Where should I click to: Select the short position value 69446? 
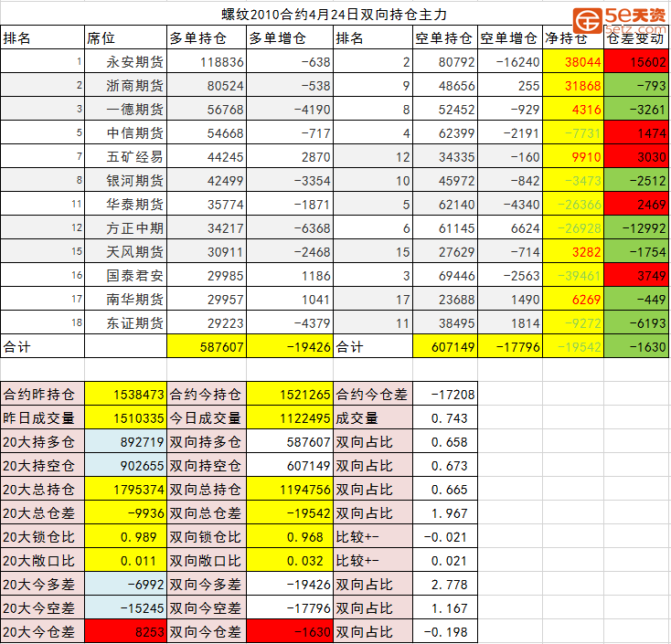445,276
